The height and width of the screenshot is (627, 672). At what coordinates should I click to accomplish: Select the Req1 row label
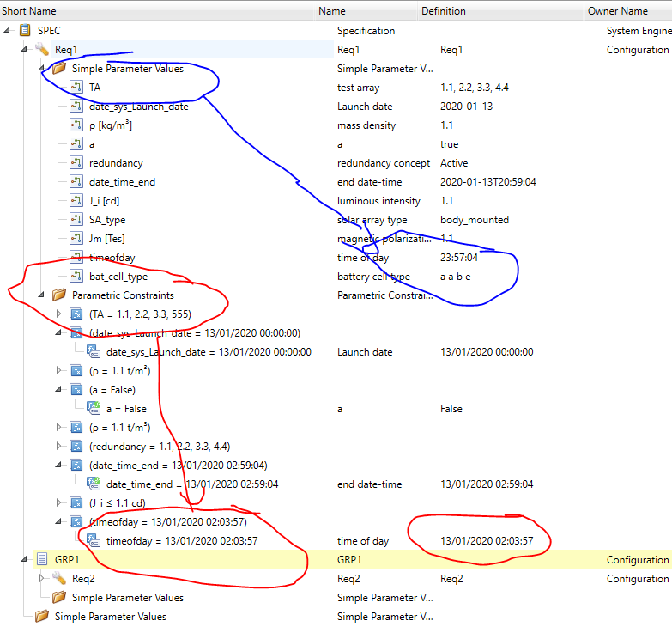point(66,50)
